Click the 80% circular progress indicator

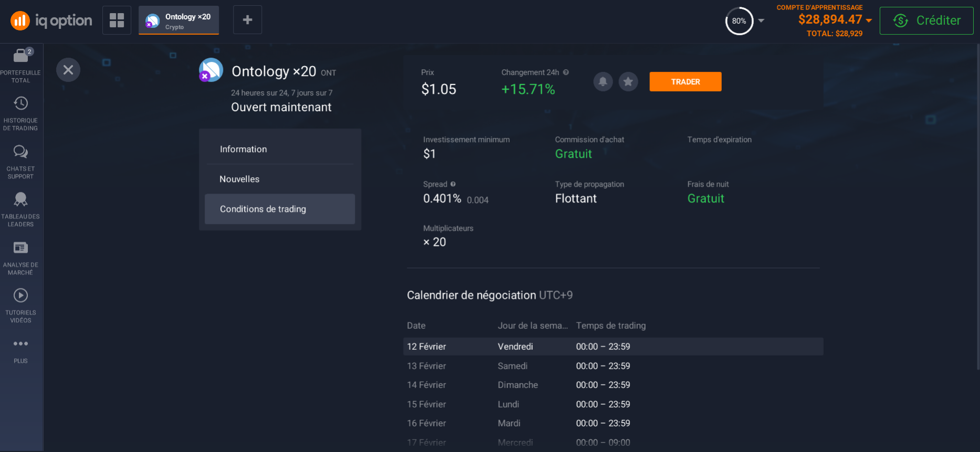point(739,21)
